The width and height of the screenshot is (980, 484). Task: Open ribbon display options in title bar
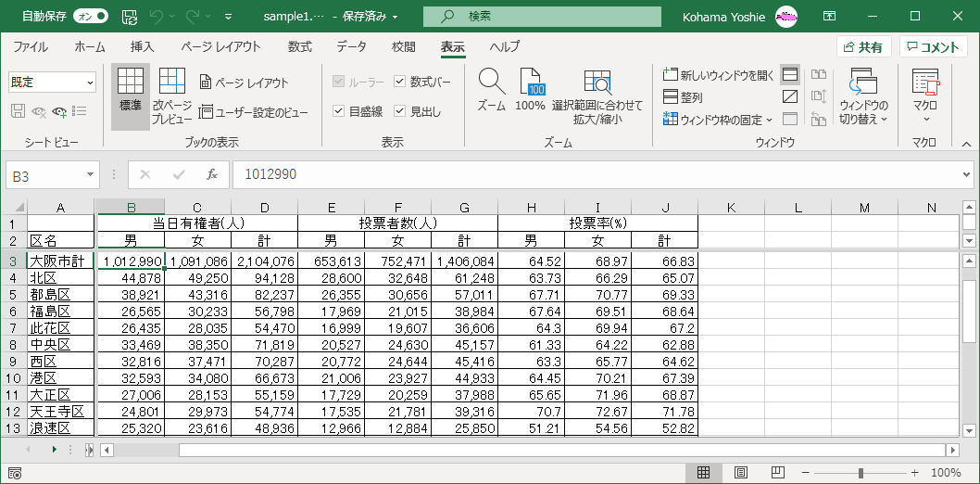(x=829, y=17)
